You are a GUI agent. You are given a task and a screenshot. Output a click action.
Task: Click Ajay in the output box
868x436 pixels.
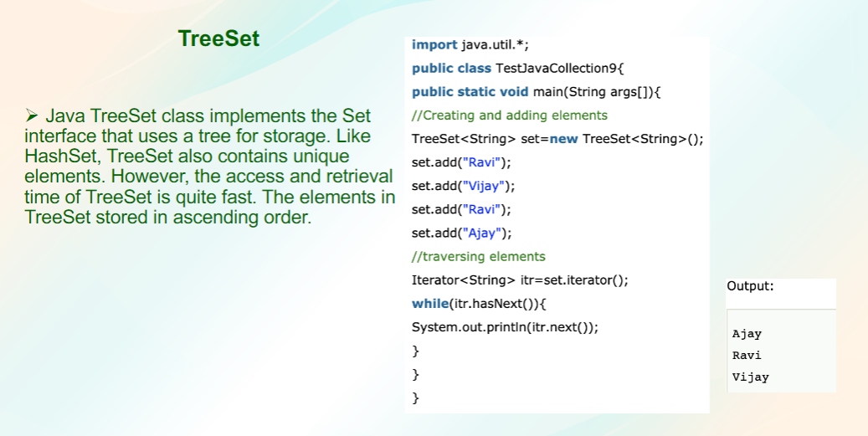tap(747, 334)
